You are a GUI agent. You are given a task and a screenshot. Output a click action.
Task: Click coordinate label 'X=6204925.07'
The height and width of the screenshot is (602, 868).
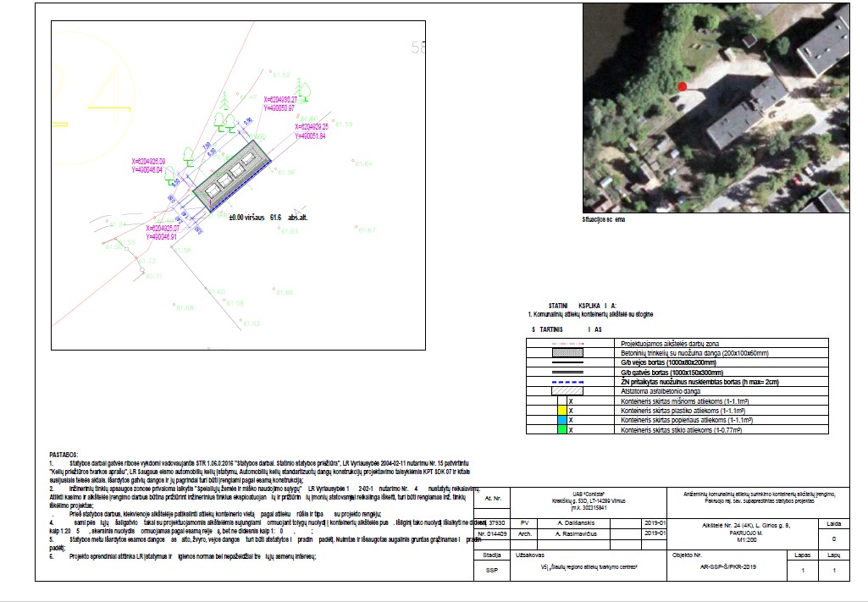163,228
